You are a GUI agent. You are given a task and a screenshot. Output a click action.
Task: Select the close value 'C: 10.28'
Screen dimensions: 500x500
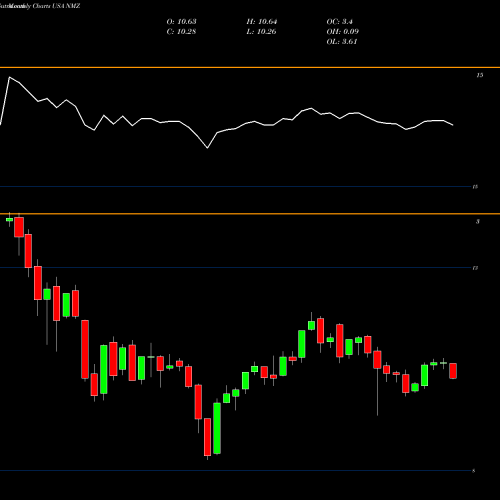[x=181, y=32]
